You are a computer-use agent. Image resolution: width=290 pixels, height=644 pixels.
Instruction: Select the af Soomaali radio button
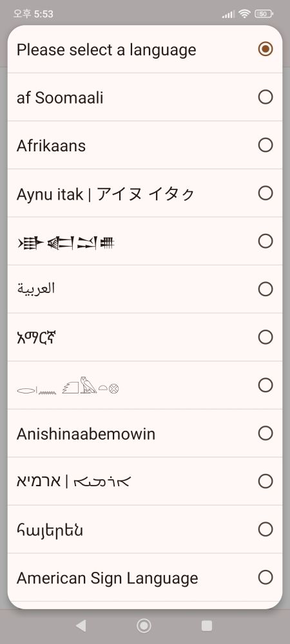tap(266, 97)
